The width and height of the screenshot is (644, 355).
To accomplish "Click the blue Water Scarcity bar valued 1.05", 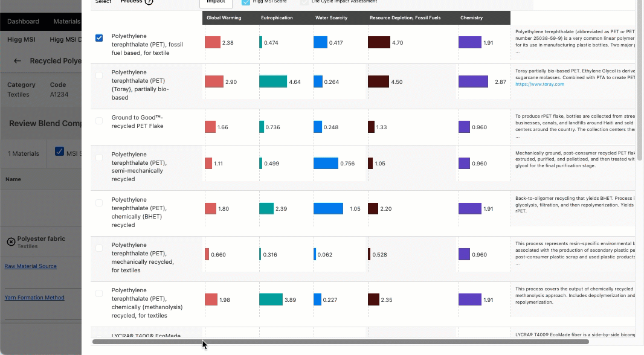I will click(328, 208).
